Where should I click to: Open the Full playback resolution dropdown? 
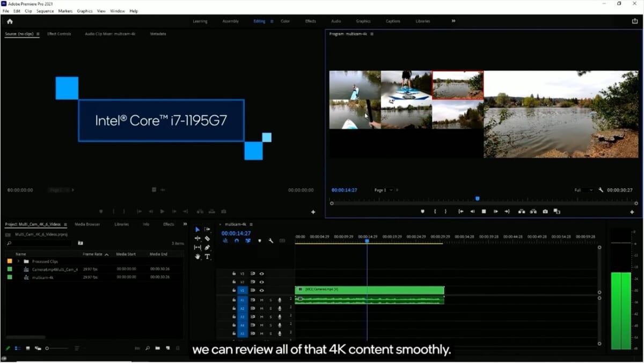coord(583,190)
